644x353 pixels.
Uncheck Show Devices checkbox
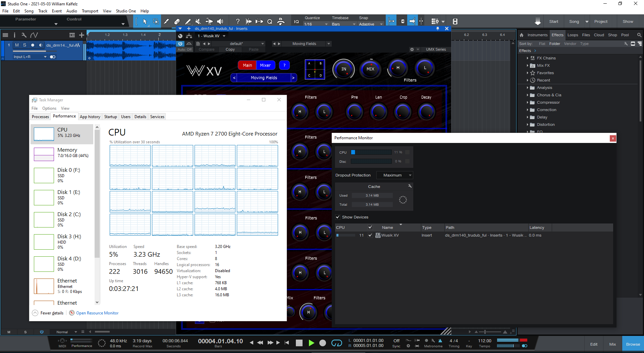coord(338,217)
